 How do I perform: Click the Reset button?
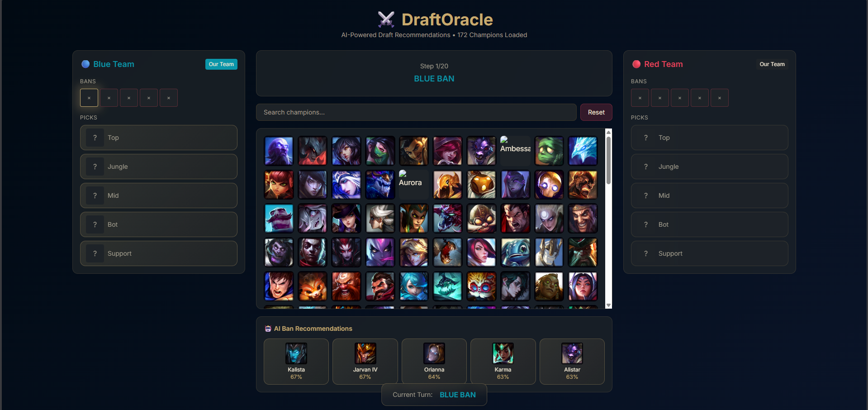pos(596,112)
